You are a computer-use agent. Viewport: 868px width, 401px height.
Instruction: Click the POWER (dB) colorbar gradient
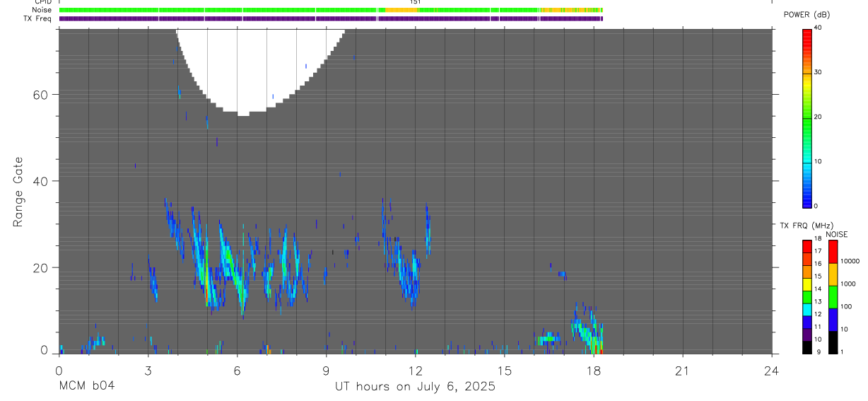point(807,118)
